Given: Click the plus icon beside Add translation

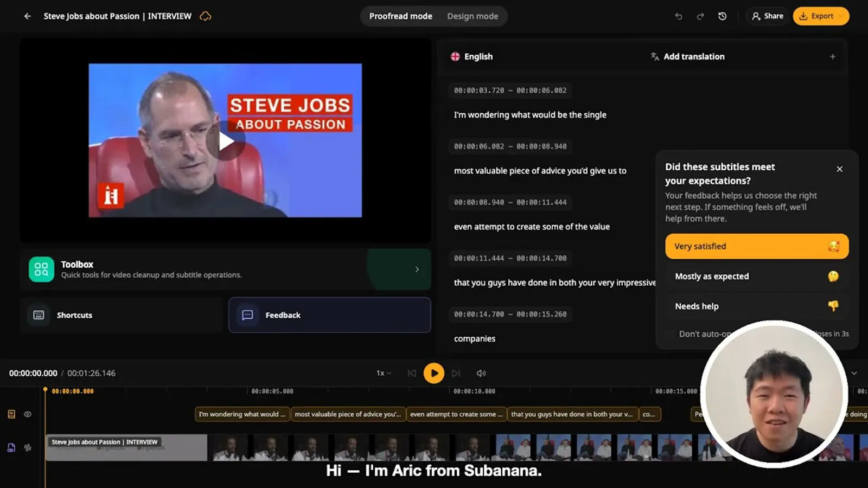Looking at the screenshot, I should (833, 56).
